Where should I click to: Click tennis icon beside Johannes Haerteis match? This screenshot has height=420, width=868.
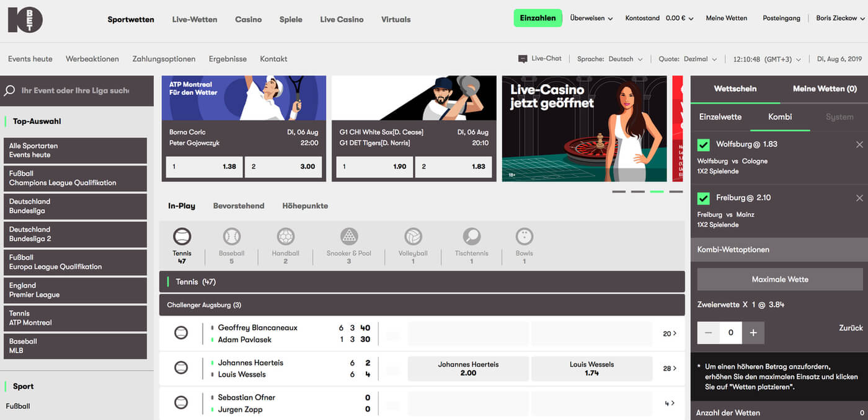click(x=181, y=368)
